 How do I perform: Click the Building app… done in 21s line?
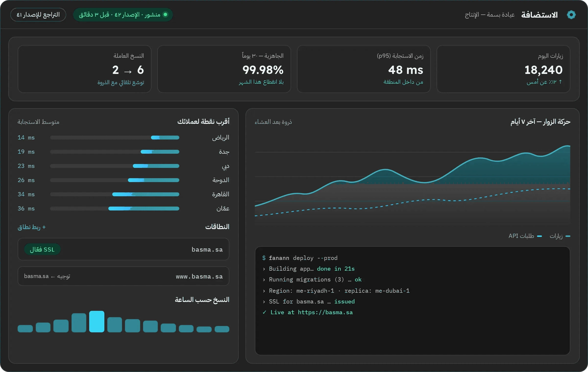pos(308,269)
